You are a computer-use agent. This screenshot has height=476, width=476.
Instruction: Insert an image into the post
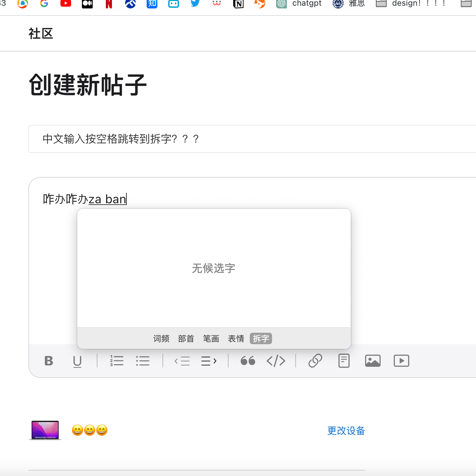[373, 361]
